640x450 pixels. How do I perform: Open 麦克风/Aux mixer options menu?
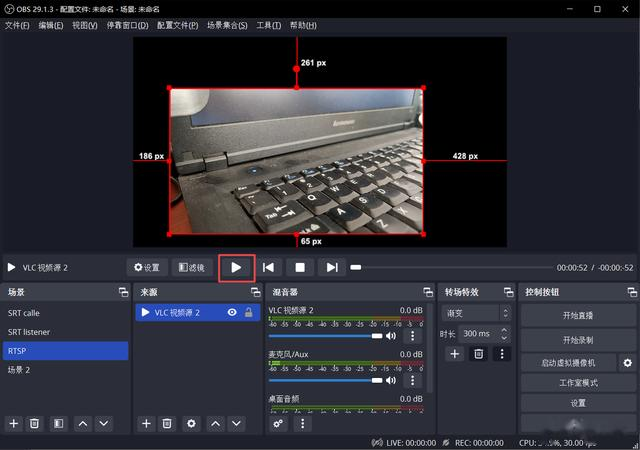tap(413, 380)
